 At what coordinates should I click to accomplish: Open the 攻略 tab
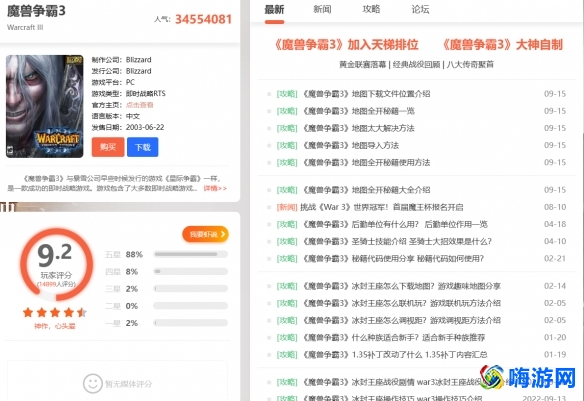point(371,10)
